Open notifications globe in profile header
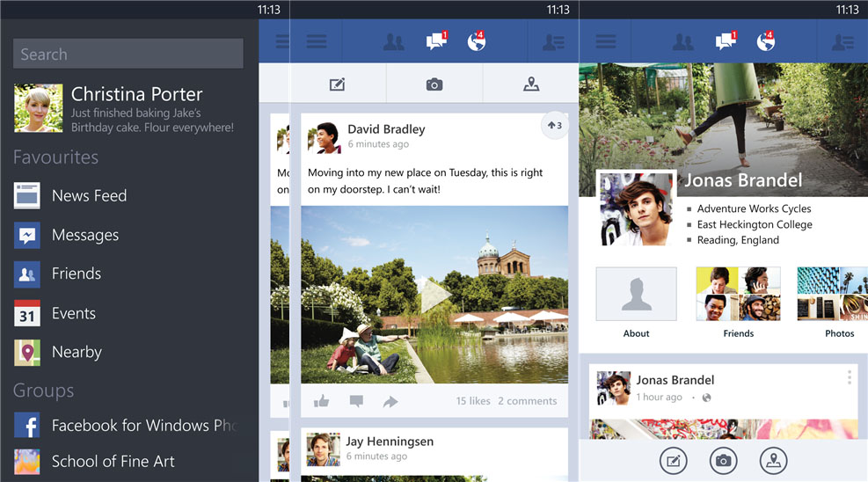 pos(766,41)
